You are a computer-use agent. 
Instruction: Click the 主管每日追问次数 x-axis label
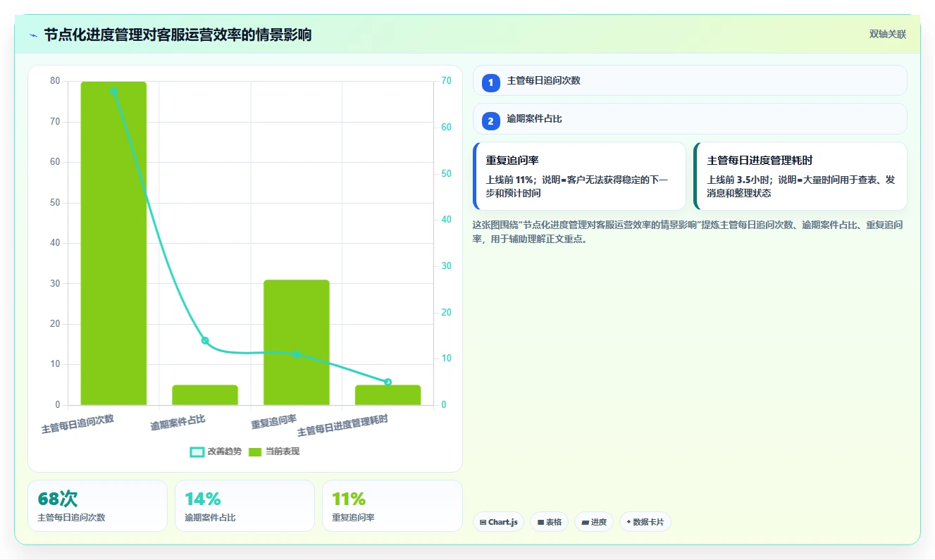[78, 423]
